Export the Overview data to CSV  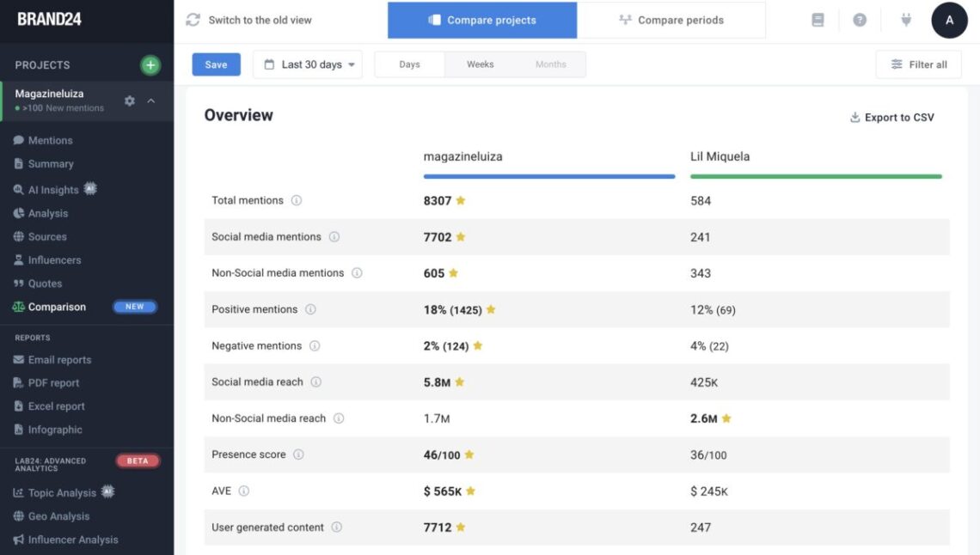pos(892,117)
